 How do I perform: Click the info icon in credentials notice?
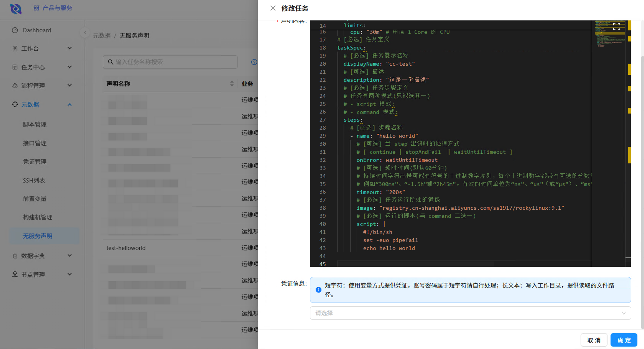click(319, 290)
